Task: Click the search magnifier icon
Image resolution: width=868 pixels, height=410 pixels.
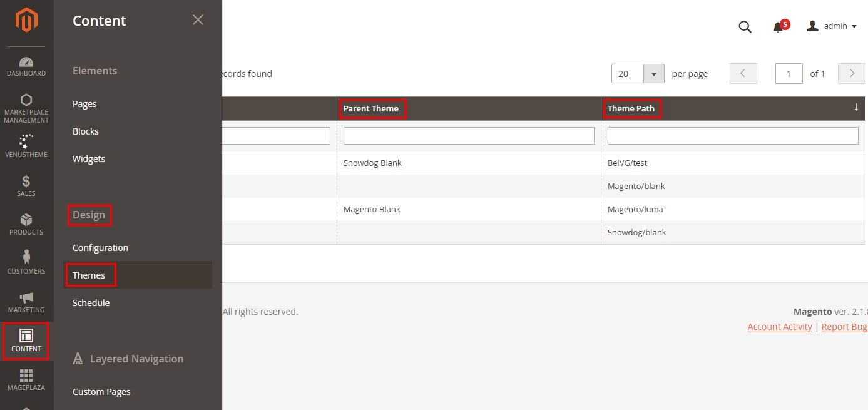Action: (745, 26)
